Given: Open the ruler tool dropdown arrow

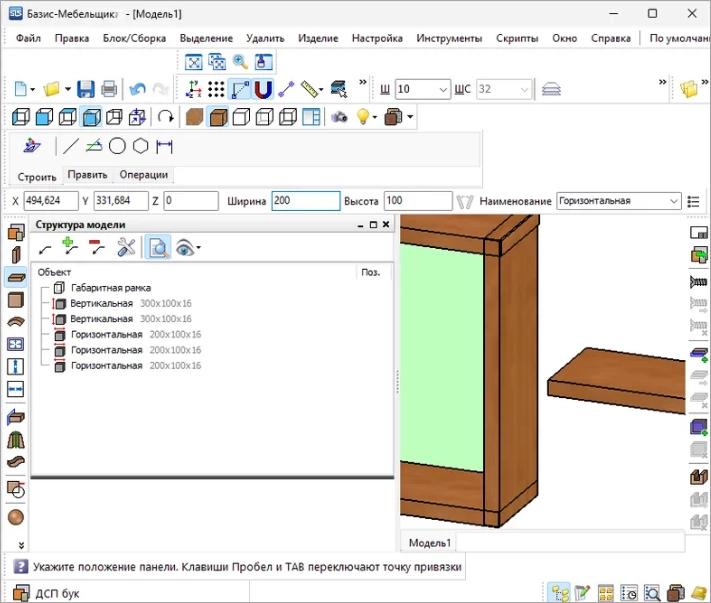Looking at the screenshot, I should pos(321,89).
